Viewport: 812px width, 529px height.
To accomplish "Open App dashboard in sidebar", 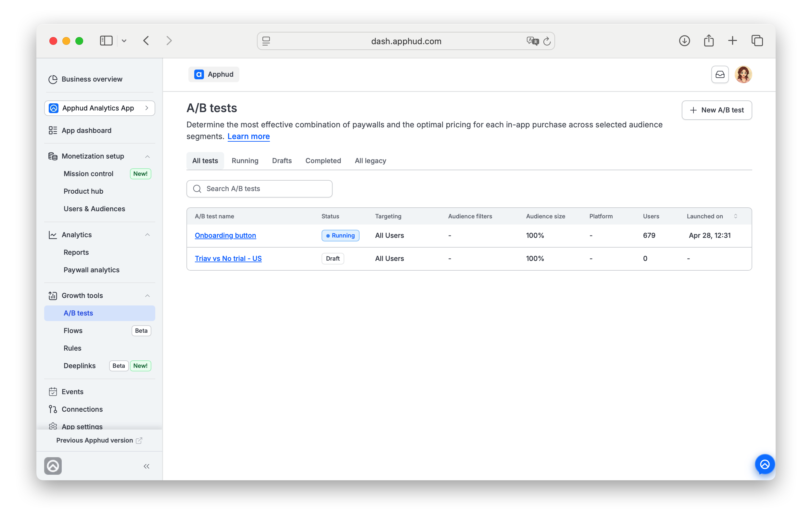I will (87, 130).
